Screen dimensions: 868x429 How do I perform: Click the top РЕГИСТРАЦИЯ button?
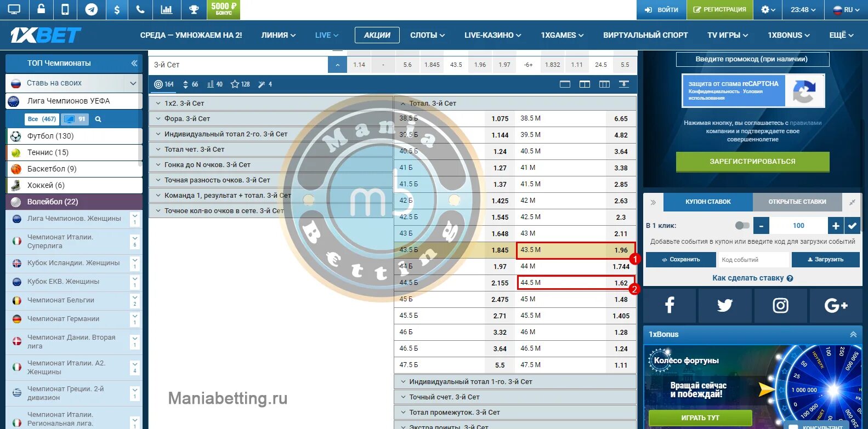click(719, 9)
